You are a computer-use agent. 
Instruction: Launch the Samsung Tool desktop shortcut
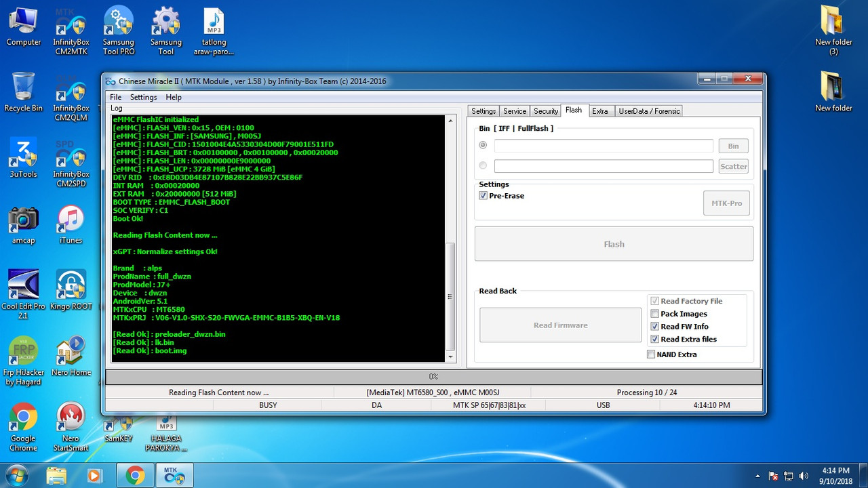(166, 32)
